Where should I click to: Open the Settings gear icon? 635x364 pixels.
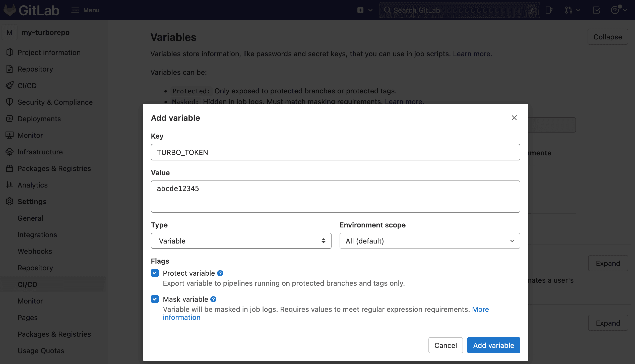click(x=9, y=202)
